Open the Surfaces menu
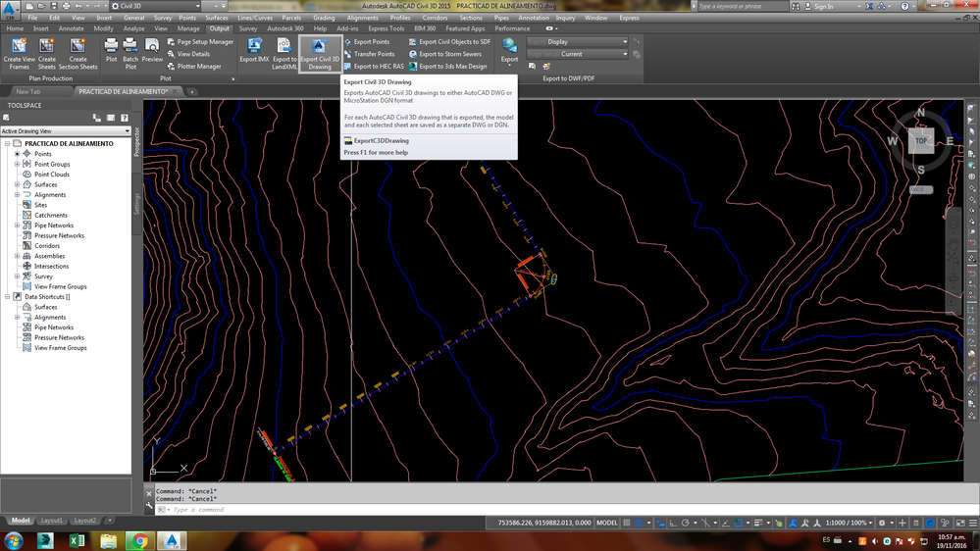 point(216,18)
